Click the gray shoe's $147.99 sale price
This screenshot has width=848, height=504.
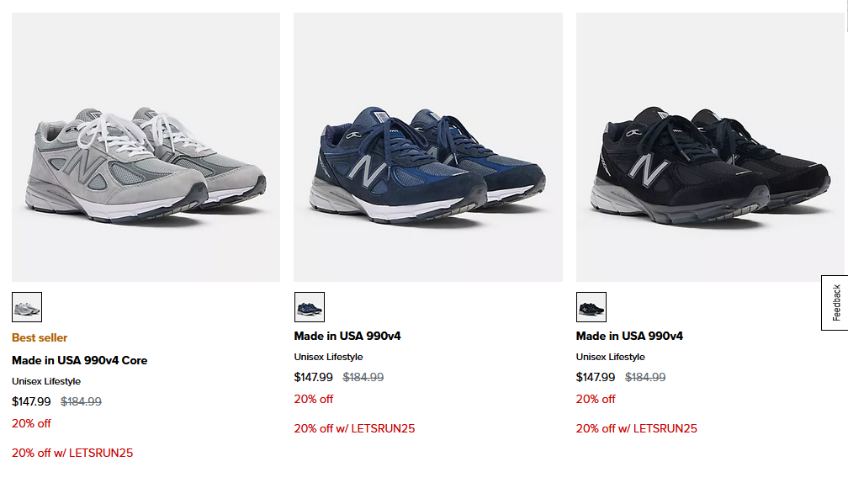(x=31, y=401)
